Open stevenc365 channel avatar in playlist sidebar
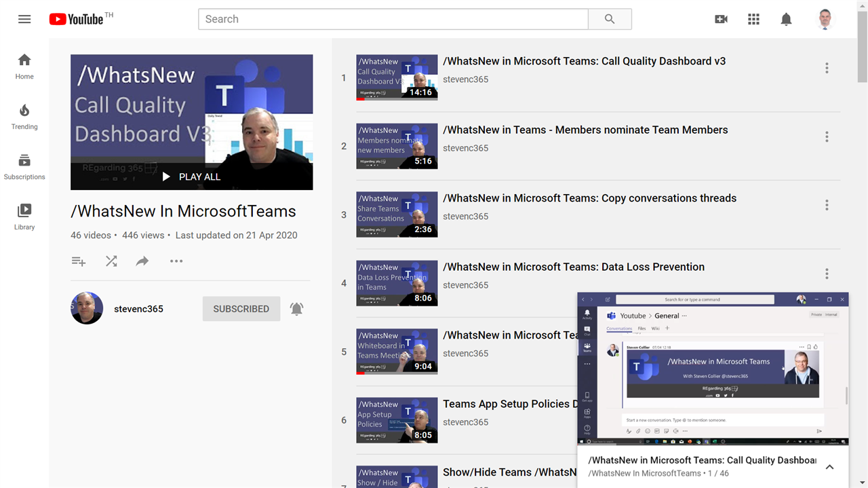 87,308
